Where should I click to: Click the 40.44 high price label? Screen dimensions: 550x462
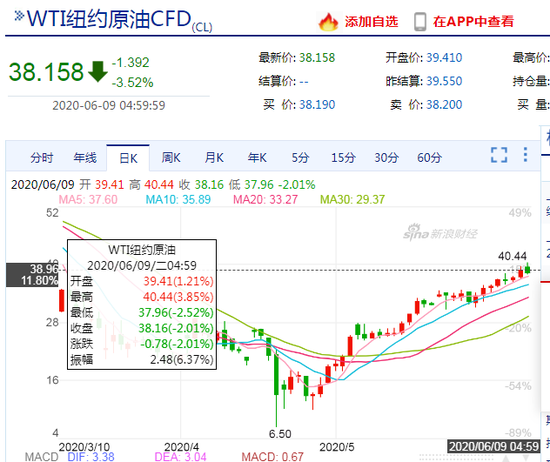pos(512,256)
